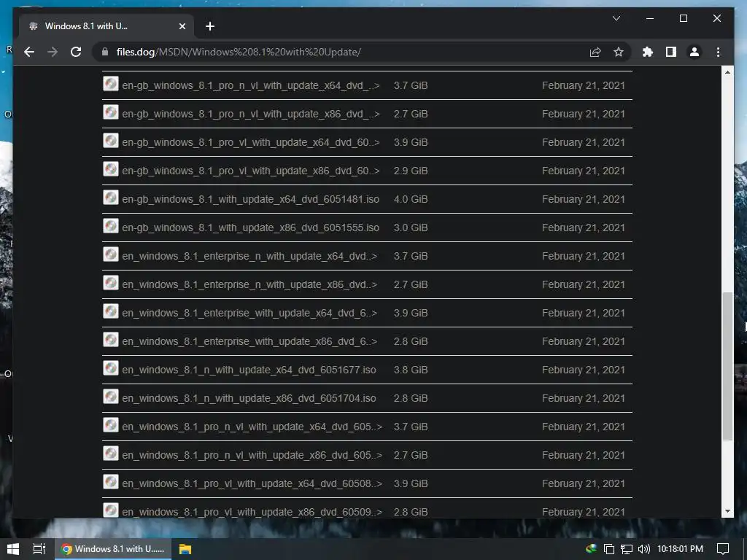Viewport: 747px width, 560px height.
Task: Click disc icon for en-gb pro_vl x64
Action: pyautogui.click(x=111, y=141)
